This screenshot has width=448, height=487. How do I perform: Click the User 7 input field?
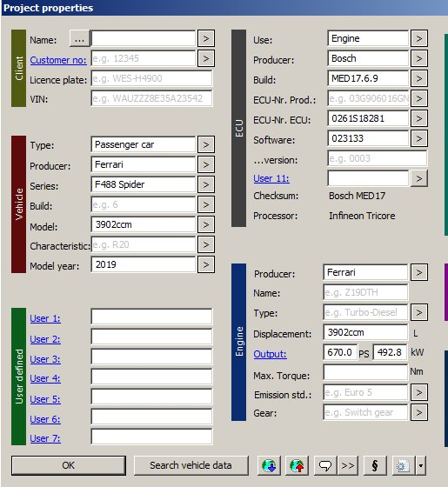(151, 437)
